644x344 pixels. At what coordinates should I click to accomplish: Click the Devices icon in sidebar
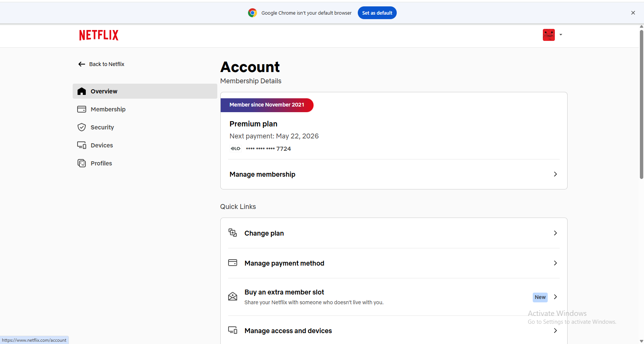(x=82, y=145)
